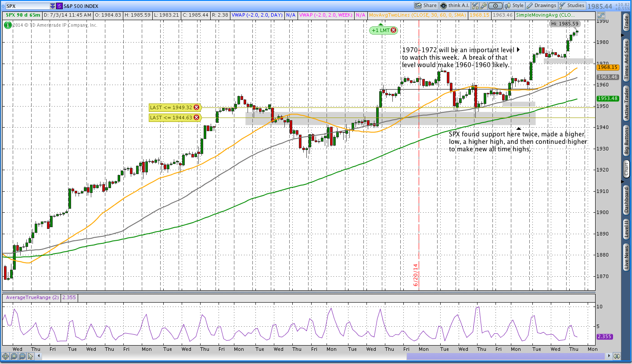Click the Share button
The height and width of the screenshot is (364, 632).
coord(426,6)
